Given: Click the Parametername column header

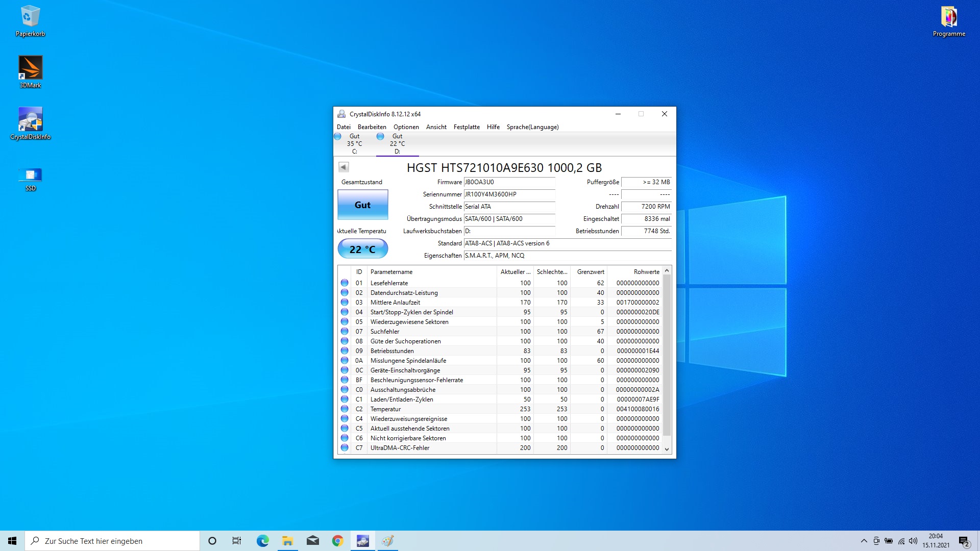Looking at the screenshot, I should coord(431,272).
